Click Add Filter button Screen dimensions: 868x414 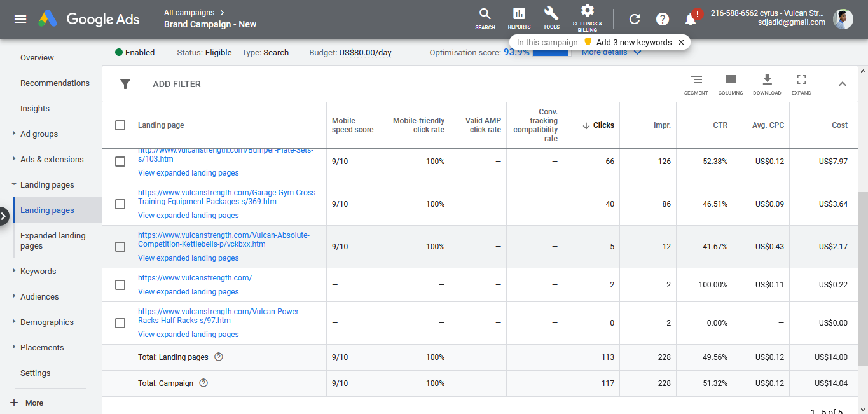[x=176, y=84]
